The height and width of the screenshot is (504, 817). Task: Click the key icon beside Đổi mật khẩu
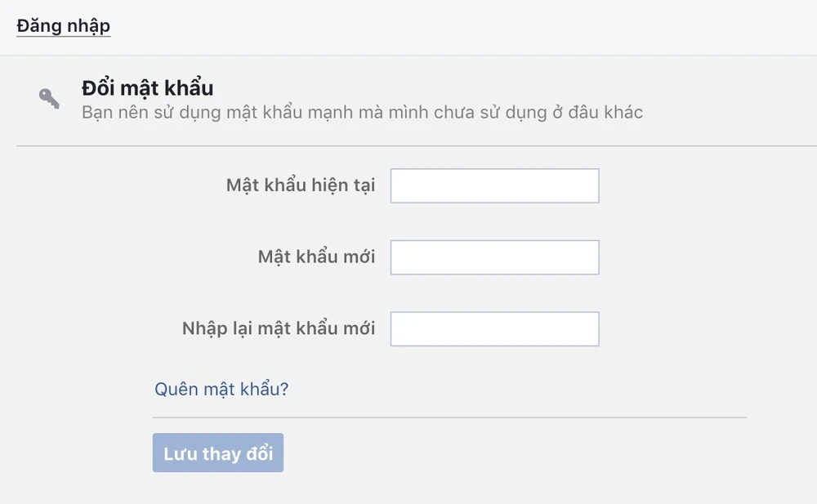tap(49, 98)
